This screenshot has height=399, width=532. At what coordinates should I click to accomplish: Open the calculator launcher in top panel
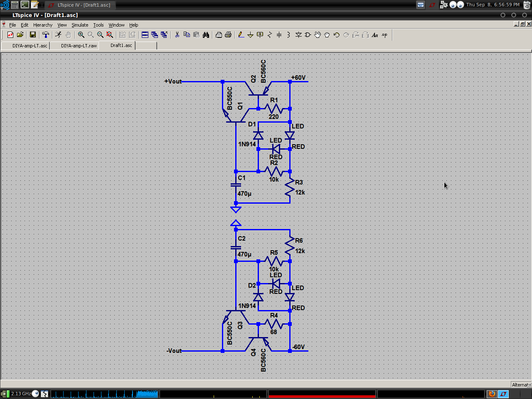(x=15, y=5)
